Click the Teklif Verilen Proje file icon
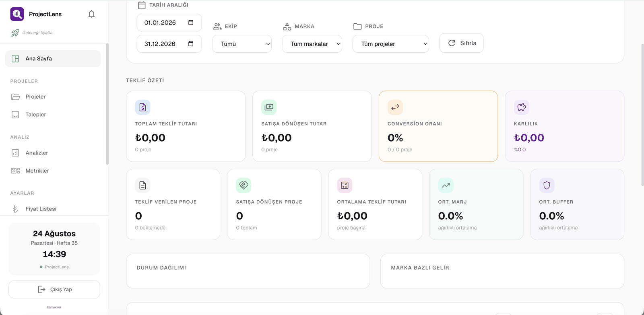644x315 pixels. pyautogui.click(x=142, y=185)
